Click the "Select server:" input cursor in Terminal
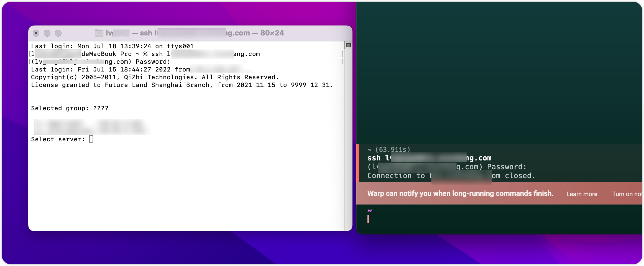644x266 pixels. (91, 139)
